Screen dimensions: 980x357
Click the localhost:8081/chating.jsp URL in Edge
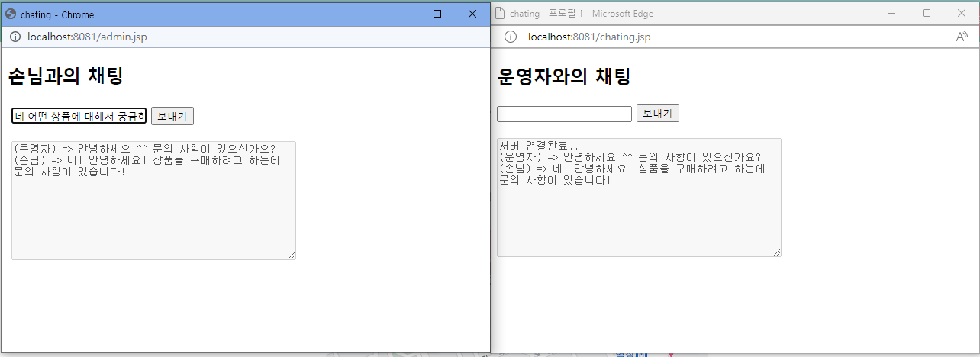(x=589, y=37)
